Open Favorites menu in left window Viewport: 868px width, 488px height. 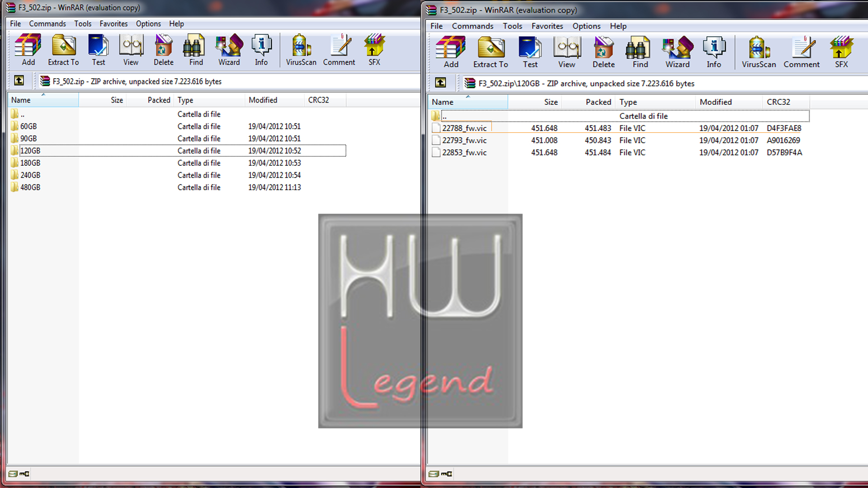(x=113, y=23)
